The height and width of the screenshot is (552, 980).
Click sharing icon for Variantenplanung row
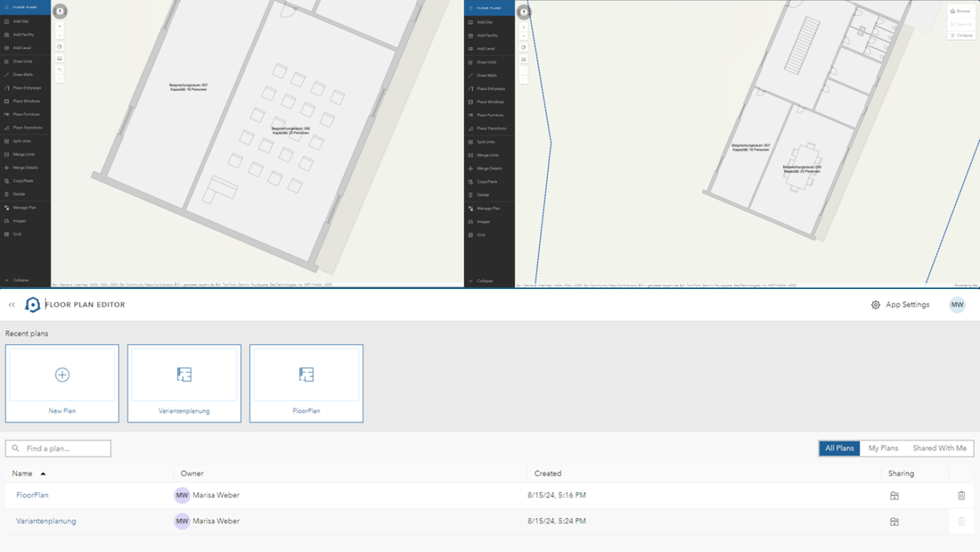895,521
